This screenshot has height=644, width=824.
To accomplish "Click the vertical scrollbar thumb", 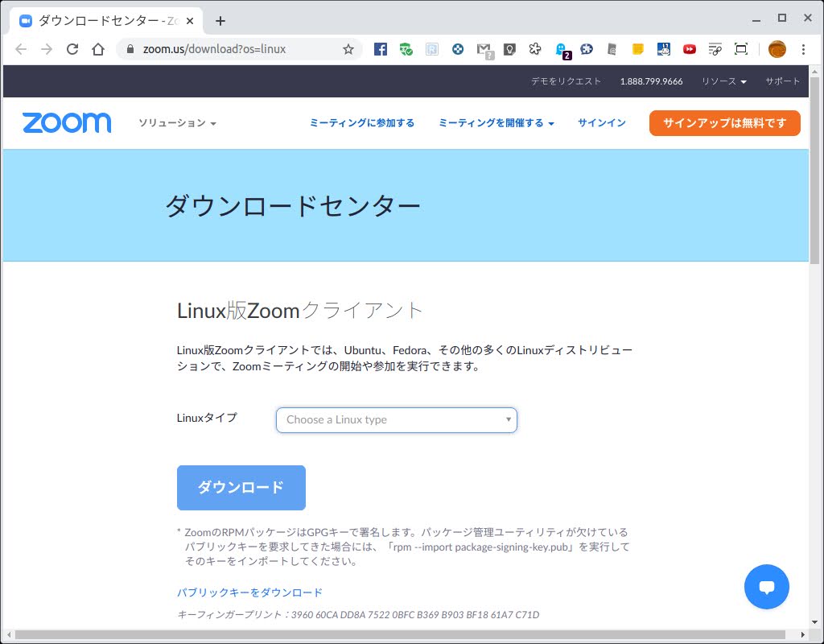I will pyautogui.click(x=814, y=171).
